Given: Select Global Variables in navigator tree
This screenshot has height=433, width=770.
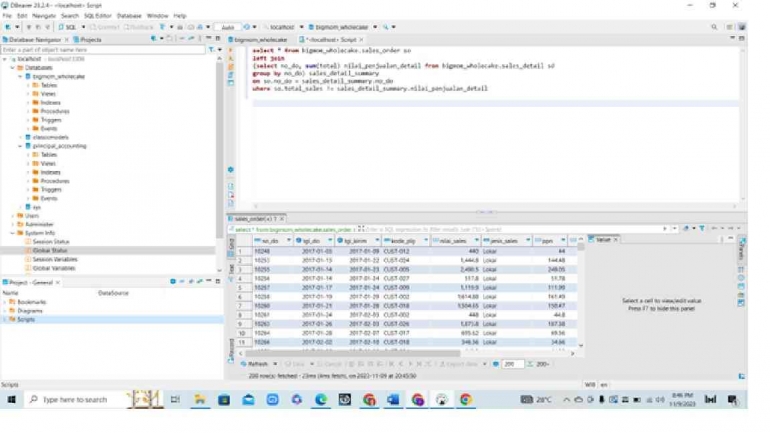Looking at the screenshot, I should point(50,268).
